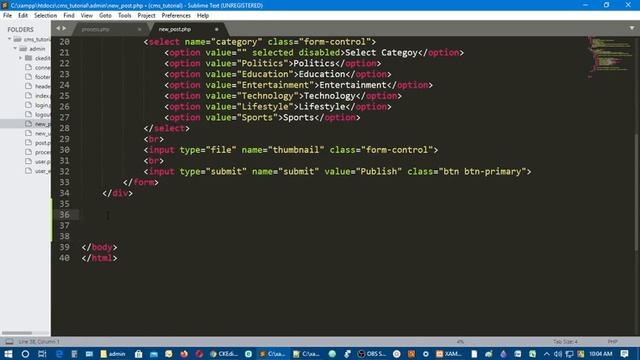Switch to OBS Studio taskbar button

click(371, 354)
